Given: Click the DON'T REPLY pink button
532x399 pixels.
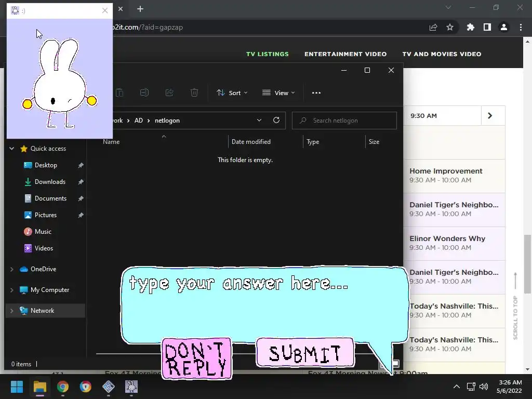Looking at the screenshot, I should point(197,358).
